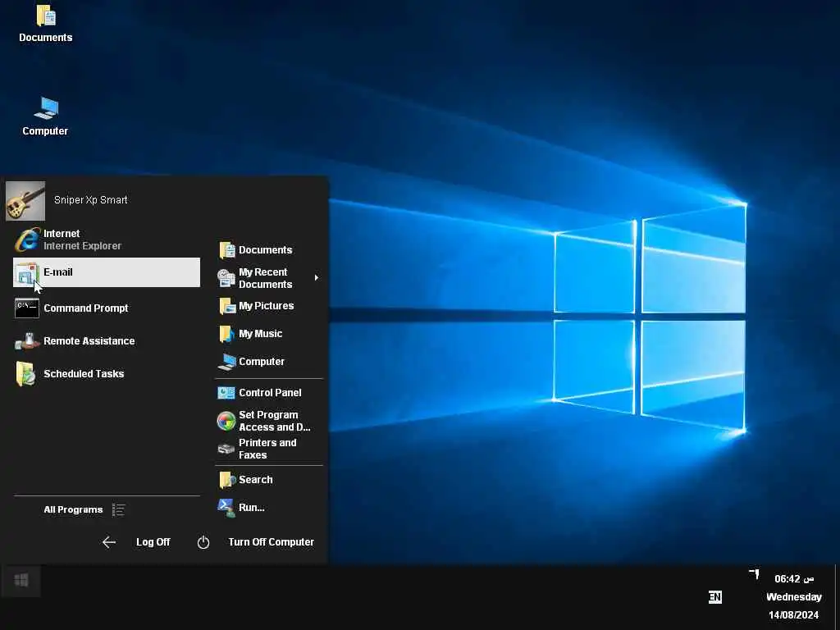Click the My Music folder icon
The height and width of the screenshot is (630, 840).
point(226,334)
